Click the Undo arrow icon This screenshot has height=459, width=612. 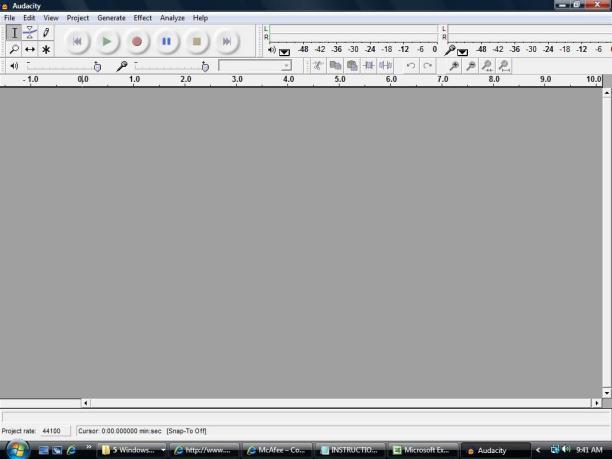pyautogui.click(x=411, y=66)
